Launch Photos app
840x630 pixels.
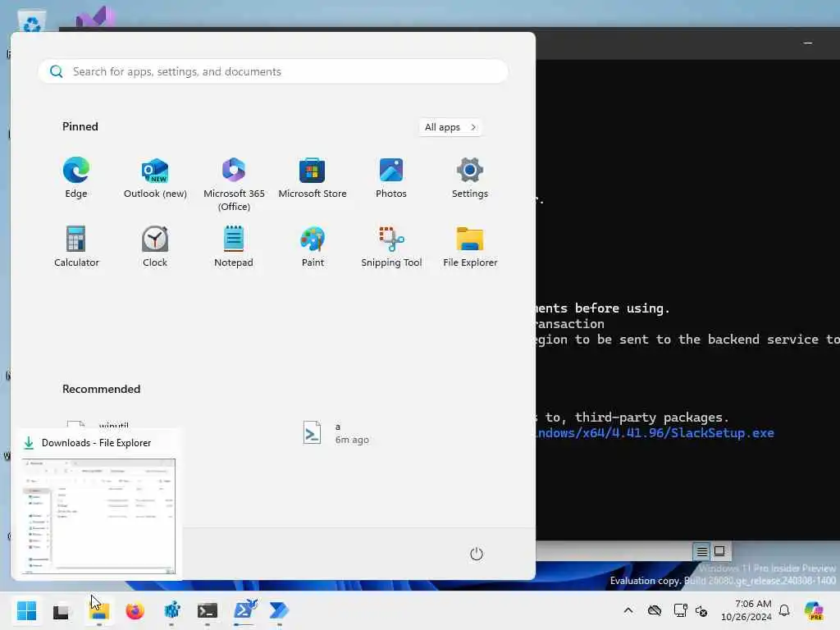pyautogui.click(x=391, y=178)
